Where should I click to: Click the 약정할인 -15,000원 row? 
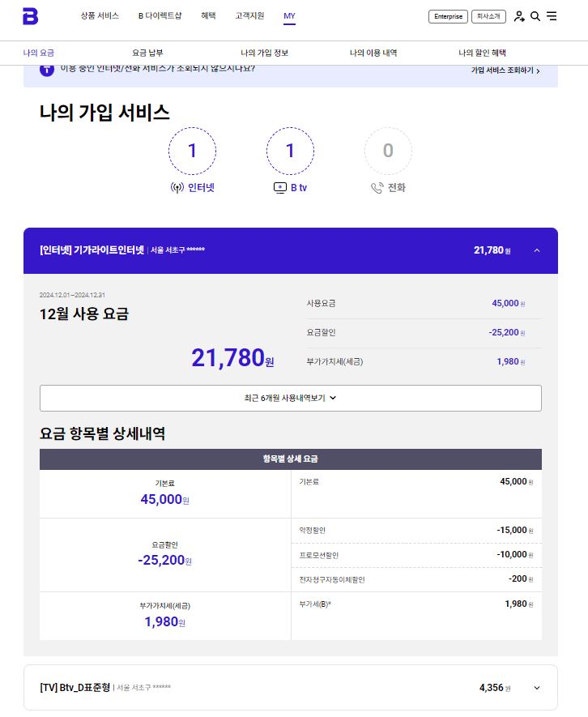(416, 531)
